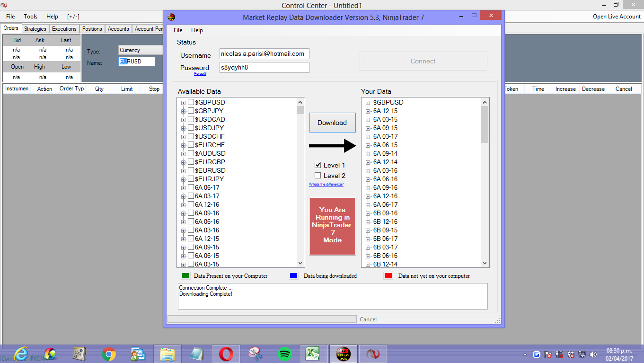Open the Snipping Tool taskbar icon
This screenshot has height=363, width=644.
256,354
